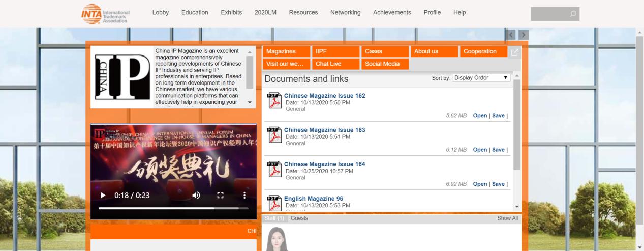Seek on the video progress bar
The width and height of the screenshot is (644, 251).
click(x=173, y=208)
